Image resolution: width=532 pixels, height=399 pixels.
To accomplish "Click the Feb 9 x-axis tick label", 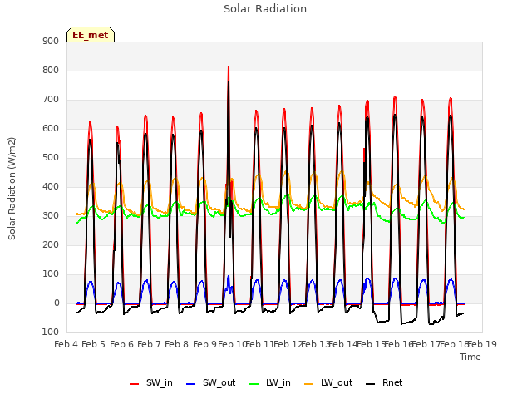I will pyautogui.click(x=204, y=344).
